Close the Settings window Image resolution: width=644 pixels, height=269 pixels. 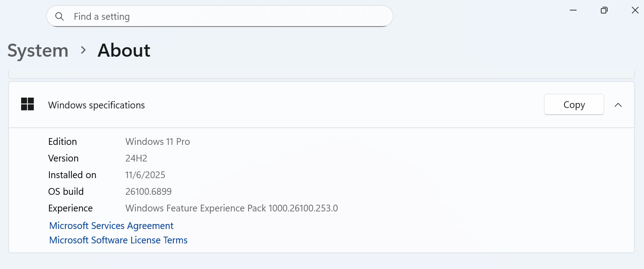[635, 10]
